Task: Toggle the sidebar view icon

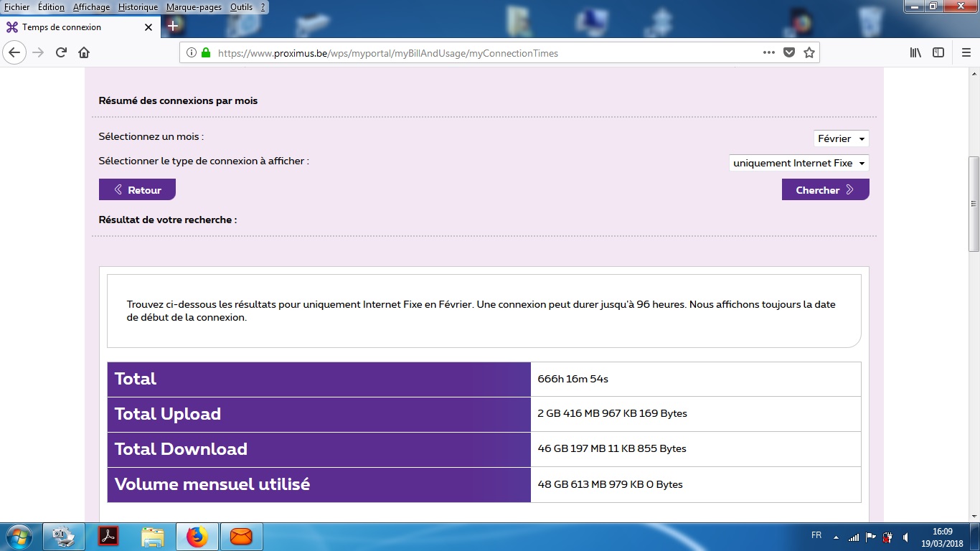Action: pyautogui.click(x=938, y=52)
